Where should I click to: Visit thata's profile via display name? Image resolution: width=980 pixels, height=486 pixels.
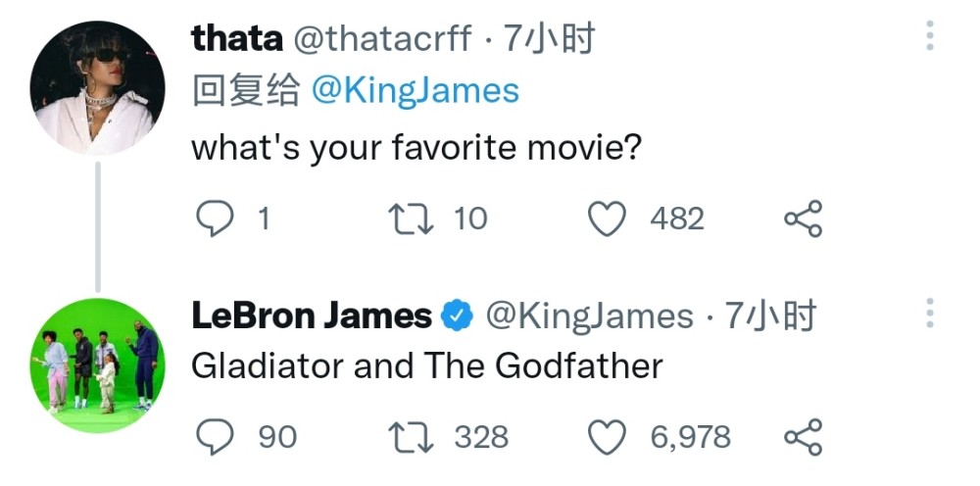237,39
